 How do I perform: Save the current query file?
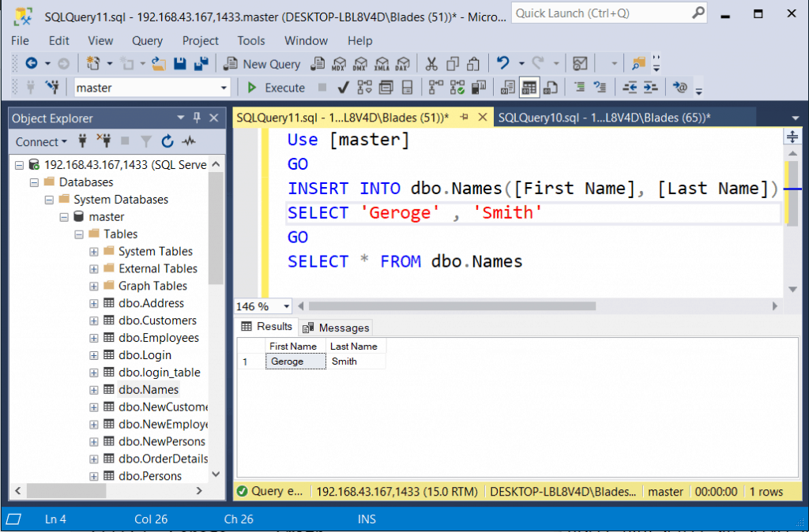point(179,63)
